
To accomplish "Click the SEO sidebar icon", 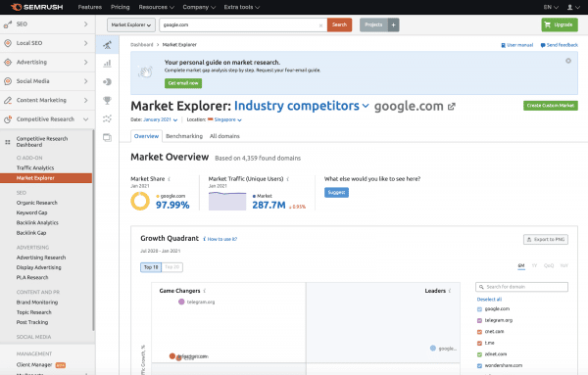I will point(8,24).
